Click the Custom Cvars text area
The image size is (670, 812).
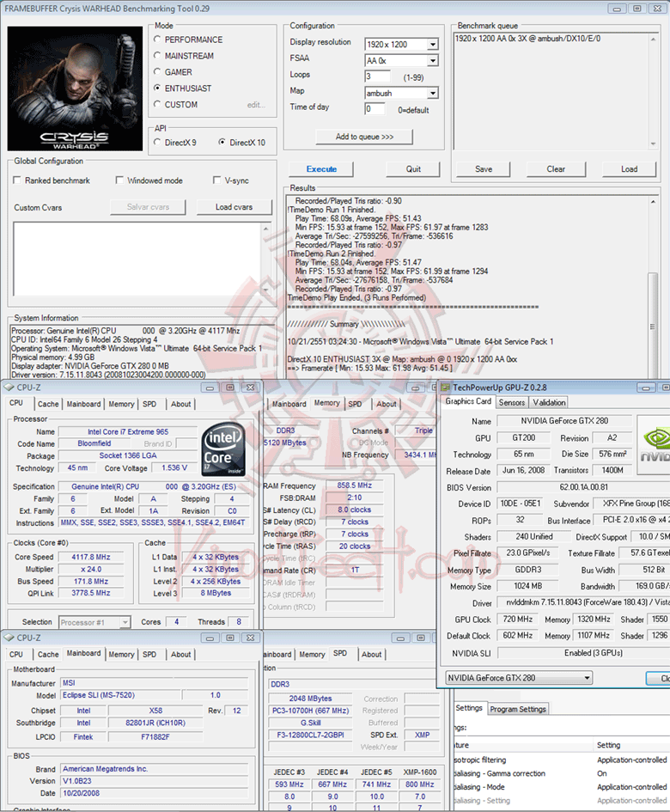click(x=137, y=259)
